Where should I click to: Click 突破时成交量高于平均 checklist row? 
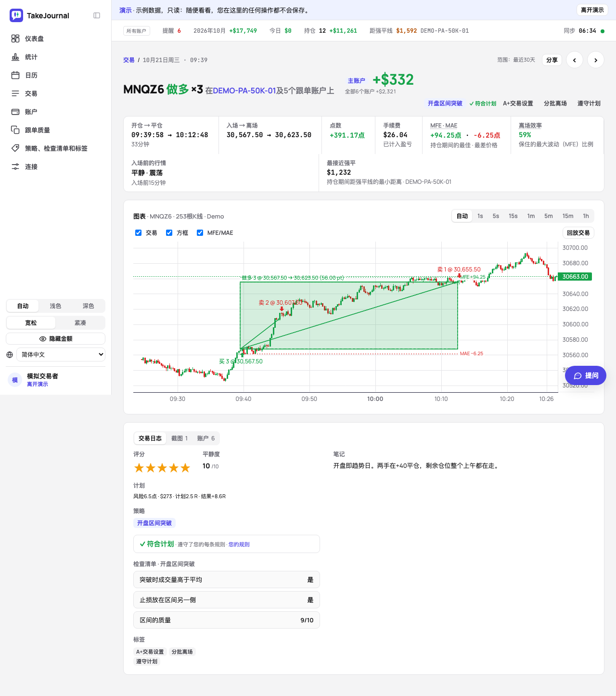227,580
